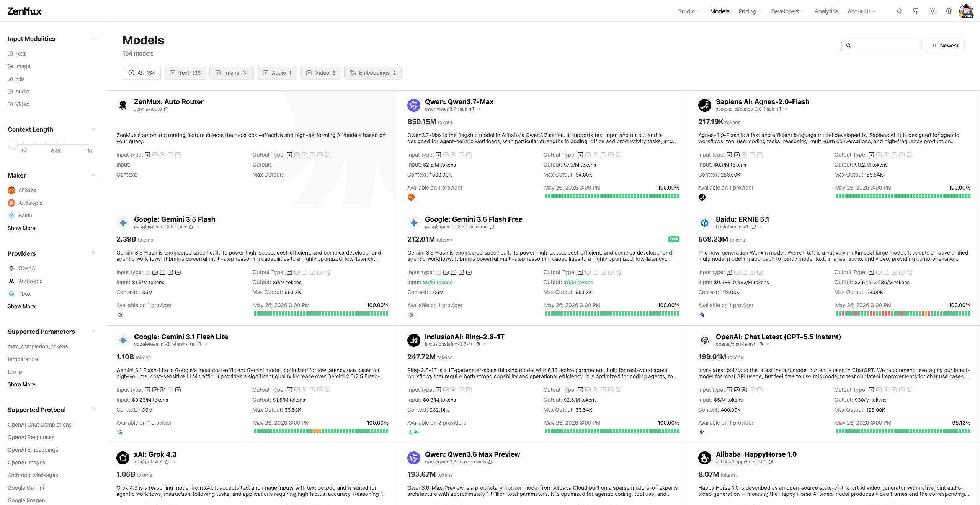The image size is (980, 505).
Task: Filter by Text input modality
Action: [x=17, y=54]
